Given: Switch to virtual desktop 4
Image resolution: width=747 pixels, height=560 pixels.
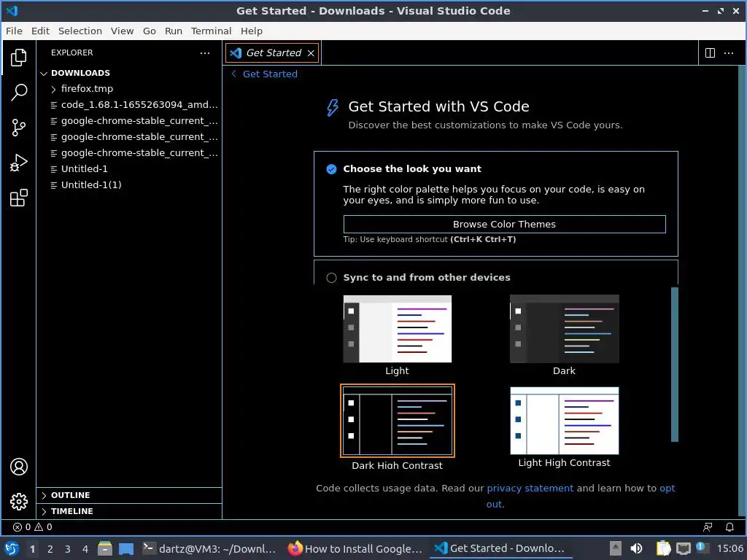Looking at the screenshot, I should 85,549.
